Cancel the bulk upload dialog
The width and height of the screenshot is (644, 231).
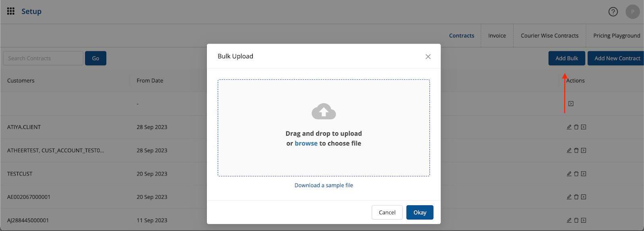point(387,212)
